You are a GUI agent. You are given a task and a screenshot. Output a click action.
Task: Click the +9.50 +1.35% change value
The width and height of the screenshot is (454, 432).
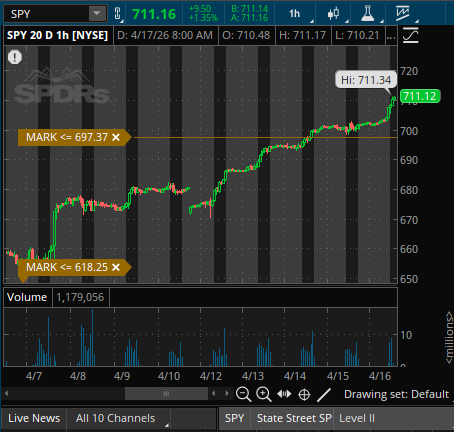click(x=203, y=13)
